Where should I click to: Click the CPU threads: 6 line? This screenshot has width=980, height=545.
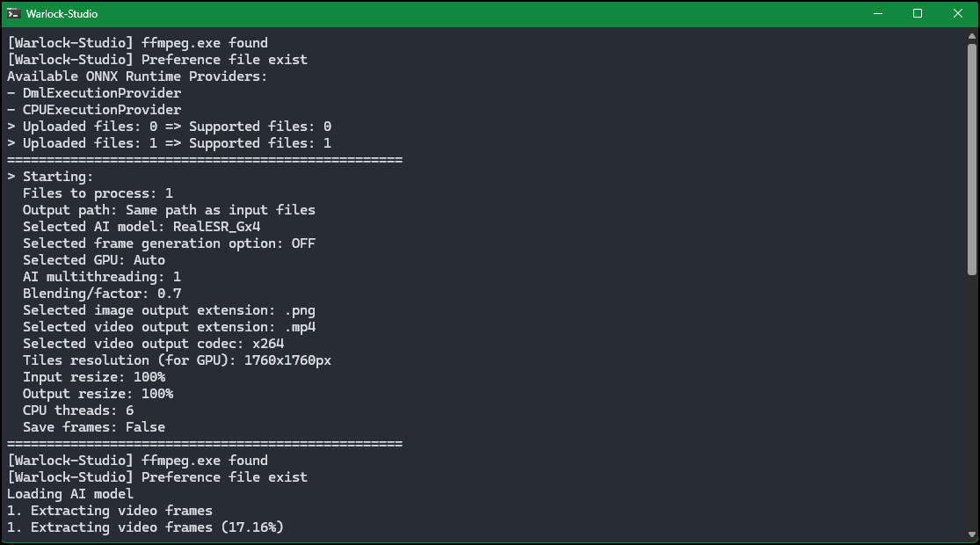[78, 411]
